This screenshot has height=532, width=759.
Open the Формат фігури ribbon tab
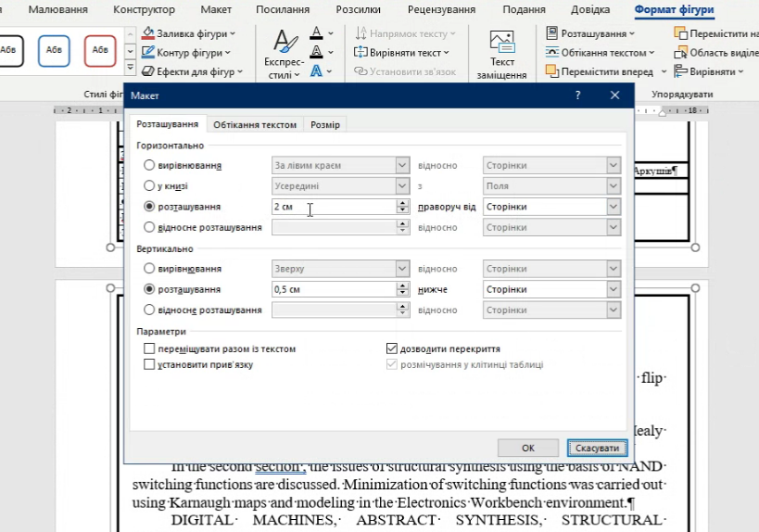point(674,9)
